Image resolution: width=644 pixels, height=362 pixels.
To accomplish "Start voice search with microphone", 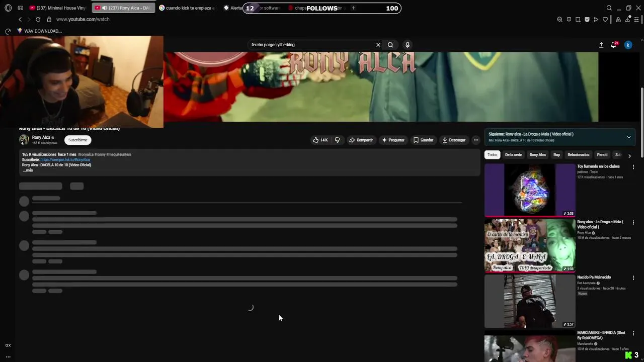I will tap(408, 45).
